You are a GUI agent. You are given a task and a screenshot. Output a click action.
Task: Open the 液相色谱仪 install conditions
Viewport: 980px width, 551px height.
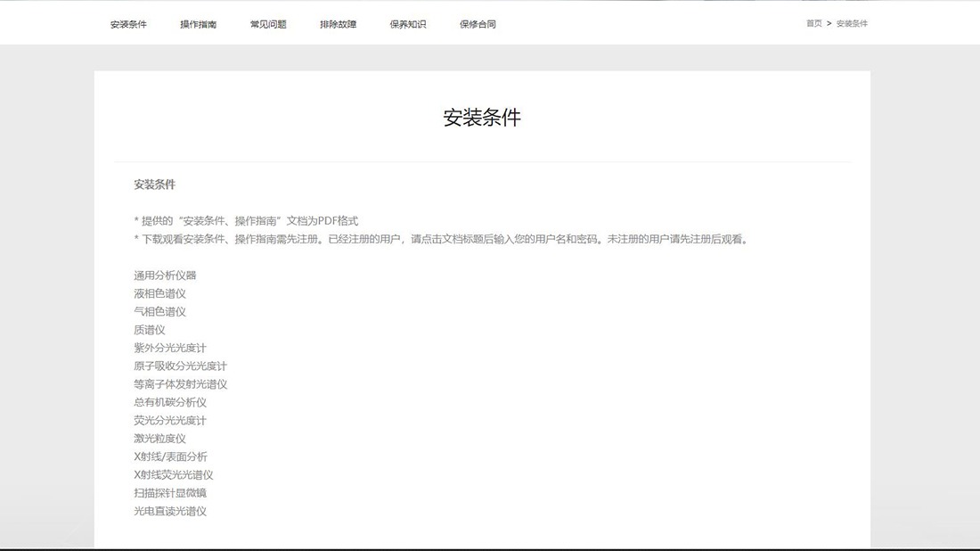(160, 293)
